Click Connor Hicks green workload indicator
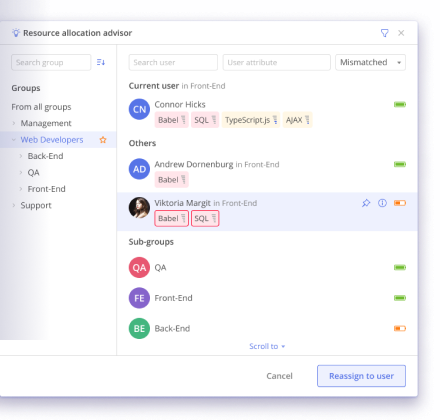This screenshot has height=420, width=440. (x=400, y=105)
